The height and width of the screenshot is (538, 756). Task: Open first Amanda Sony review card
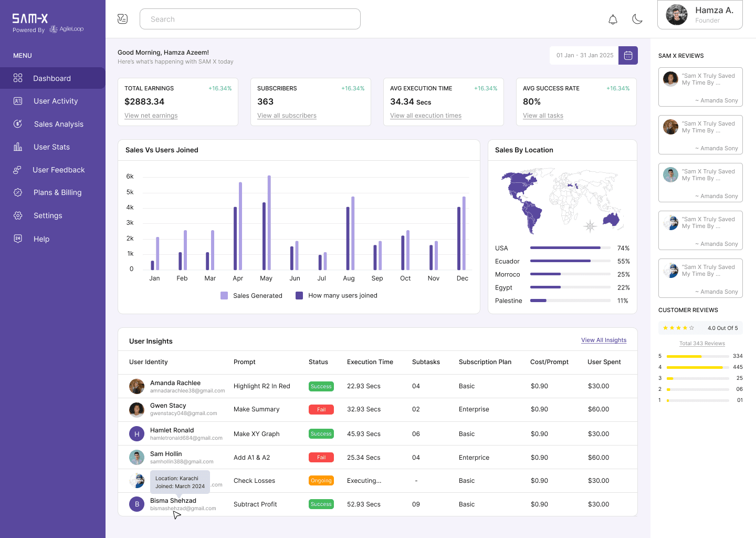point(700,87)
